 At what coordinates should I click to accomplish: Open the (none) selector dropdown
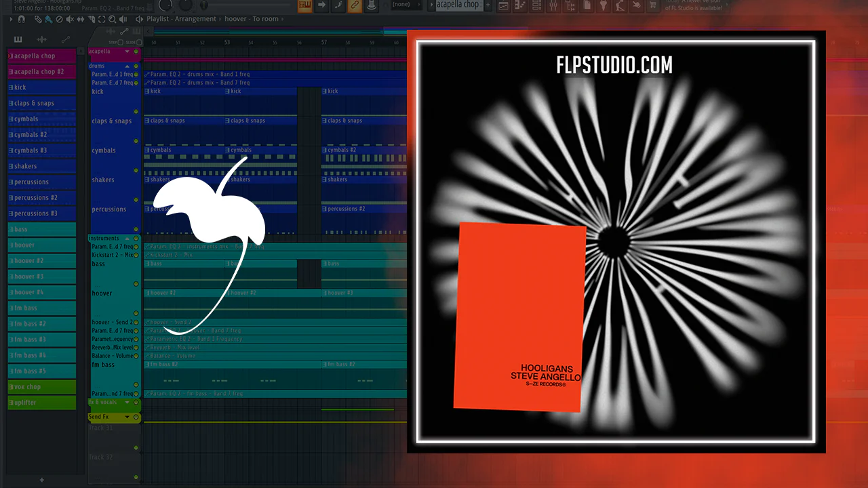[405, 5]
